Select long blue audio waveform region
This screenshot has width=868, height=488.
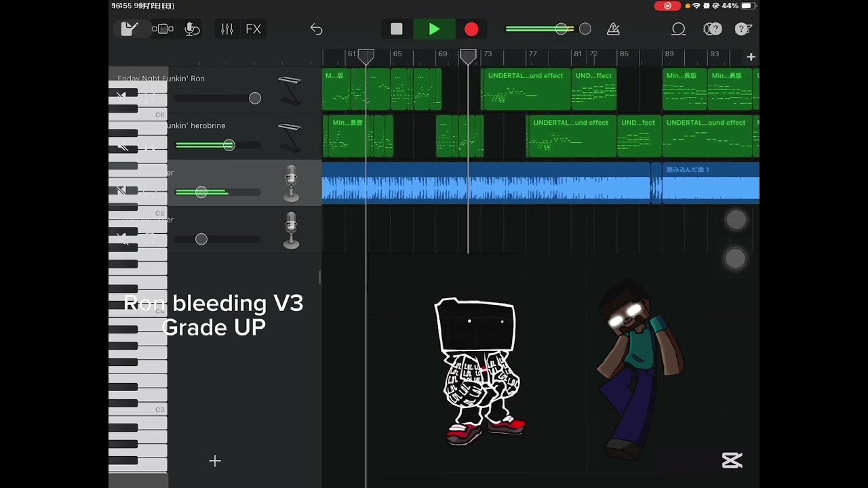point(486,184)
